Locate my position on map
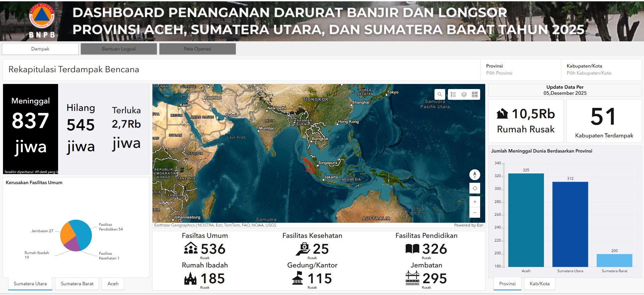Viewport: 644px width, 295px height. 475,188
